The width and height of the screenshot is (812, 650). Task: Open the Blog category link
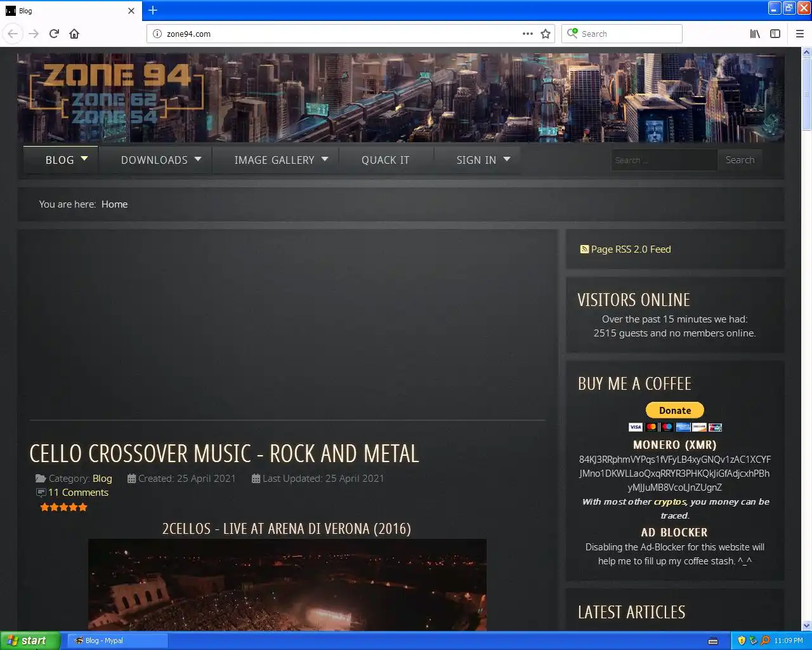click(x=102, y=479)
